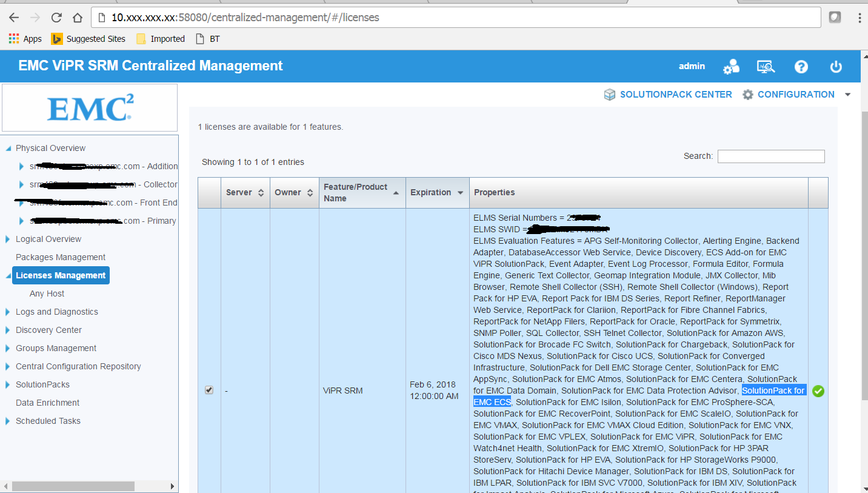Click the '1 licenses are available' message
Image resolution: width=868 pixels, height=493 pixels.
(270, 127)
